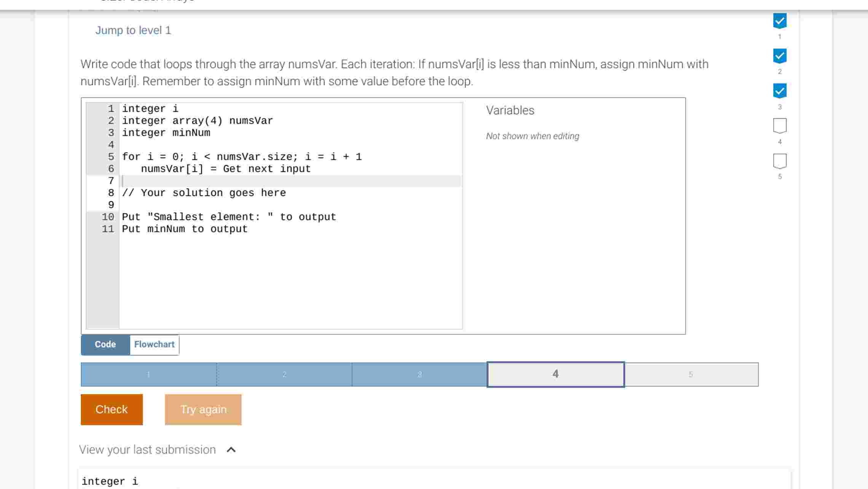This screenshot has width=868, height=489.
Task: Click the chevron next to last submission
Action: (x=231, y=449)
